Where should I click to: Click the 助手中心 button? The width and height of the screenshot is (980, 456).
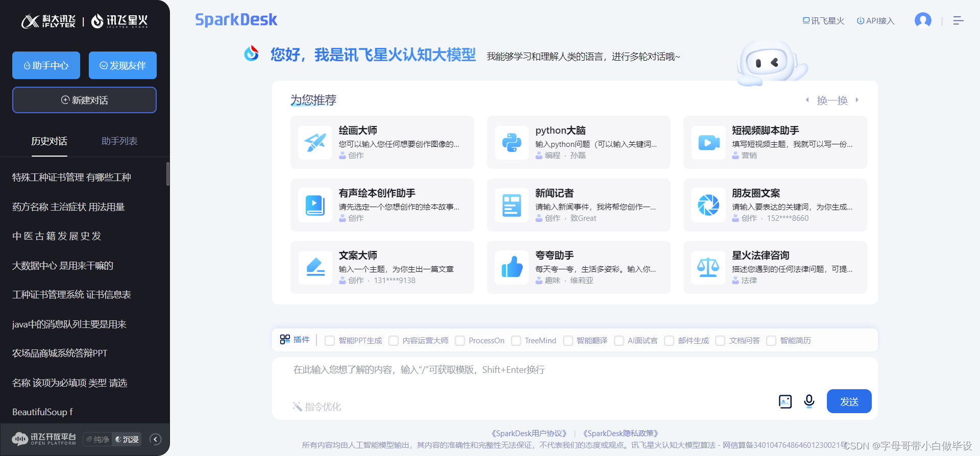point(46,65)
